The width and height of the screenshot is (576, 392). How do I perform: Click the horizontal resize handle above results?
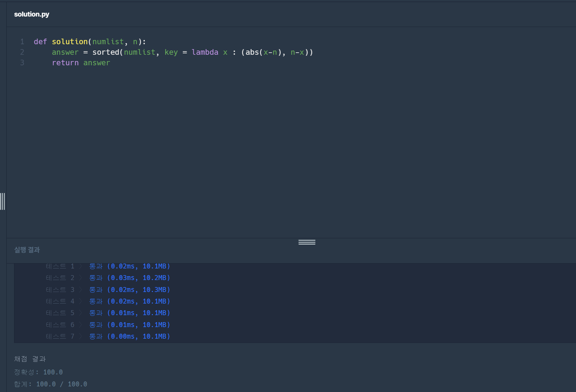pos(307,242)
